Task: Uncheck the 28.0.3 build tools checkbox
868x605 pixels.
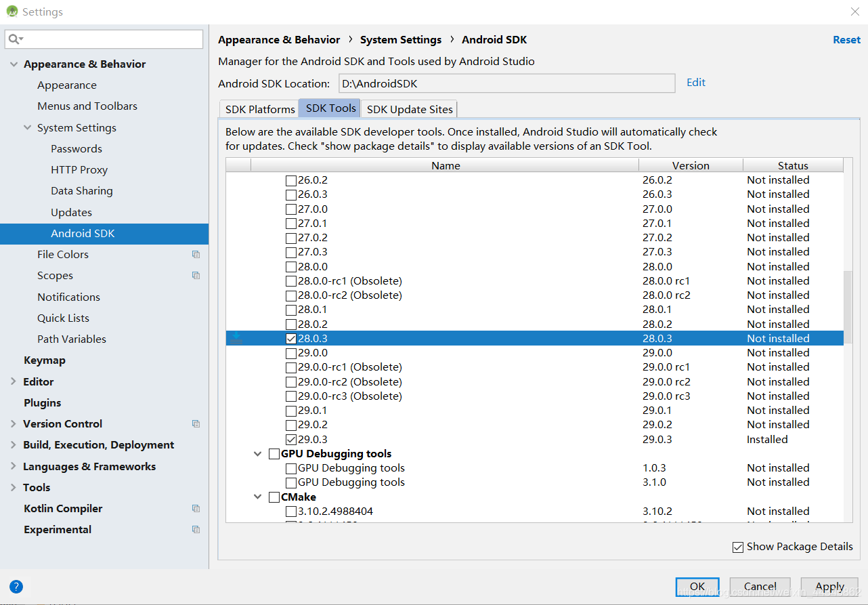Action: [x=291, y=339]
